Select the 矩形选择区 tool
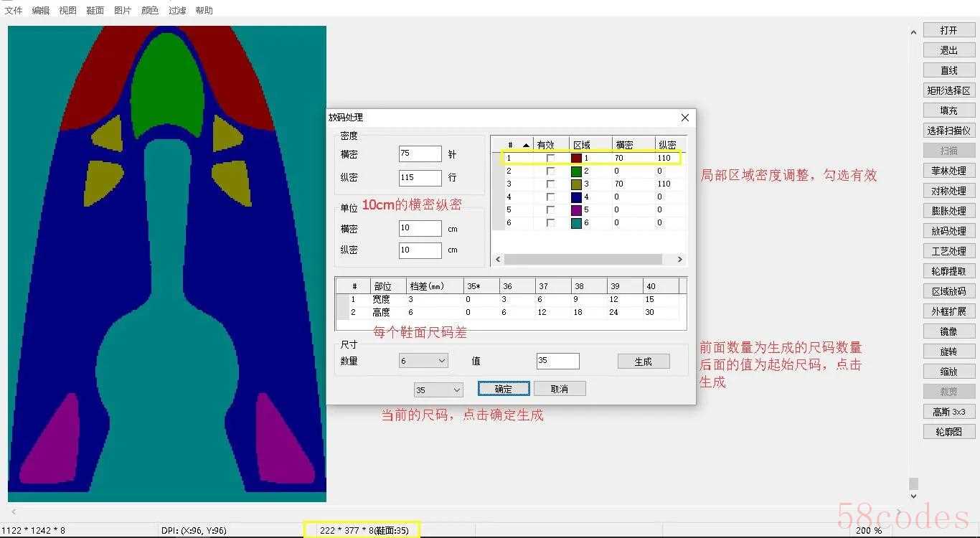Image resolution: width=980 pixels, height=538 pixels. 948,90
